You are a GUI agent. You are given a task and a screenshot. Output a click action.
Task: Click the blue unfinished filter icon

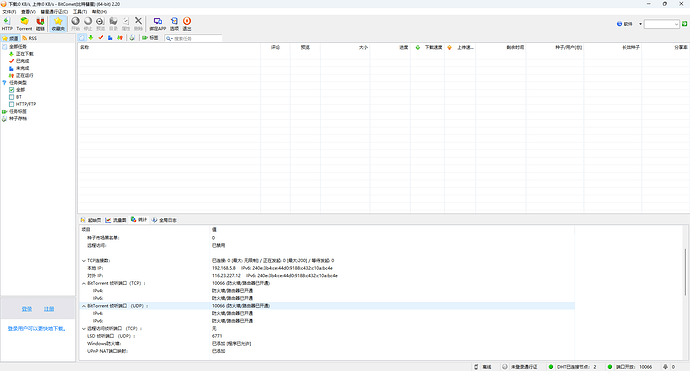pos(110,38)
